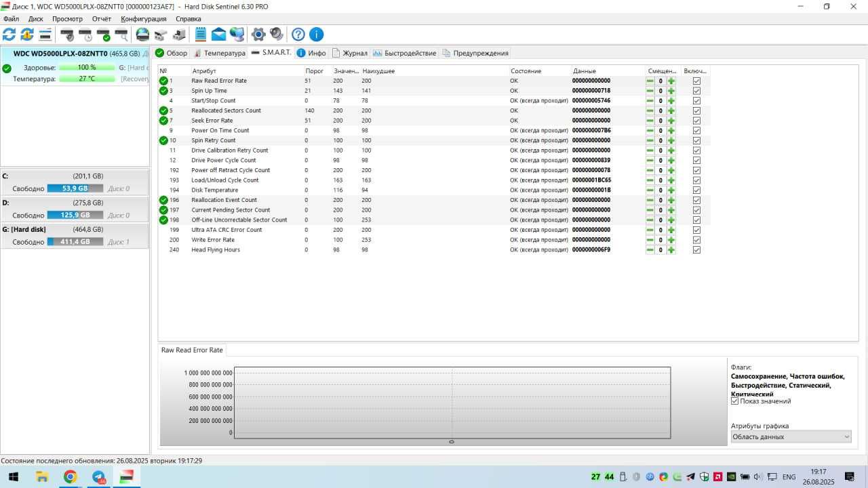
Task: Click the speaker sound toolbar icon
Action: 276,35
